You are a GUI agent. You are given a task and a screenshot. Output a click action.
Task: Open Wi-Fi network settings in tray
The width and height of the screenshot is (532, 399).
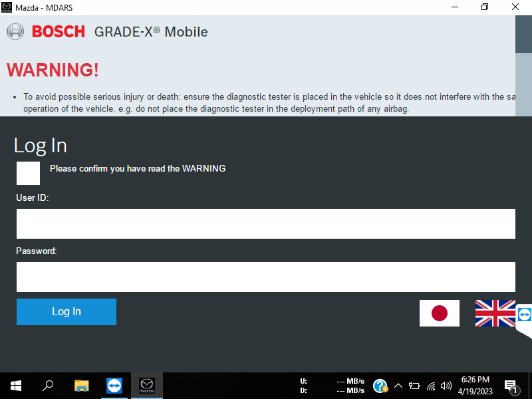[430, 386]
